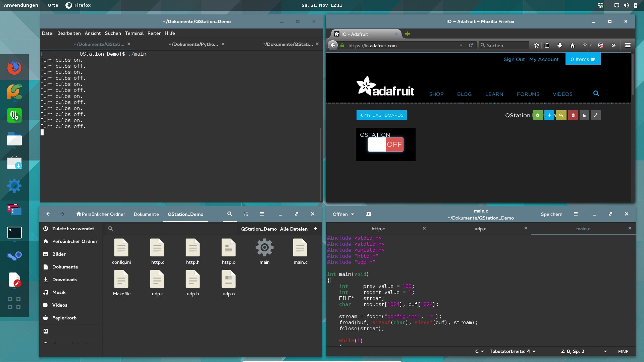Image resolution: width=644 pixels, height=362 pixels.
Task: Click the Firefox bookmark star icon
Action: (537, 45)
